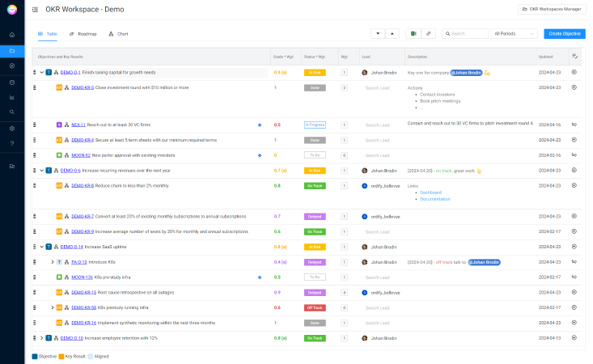The image size is (593, 364).
Task: Expand the PA-O-10 Introduce K8s row
Action: tap(52, 262)
